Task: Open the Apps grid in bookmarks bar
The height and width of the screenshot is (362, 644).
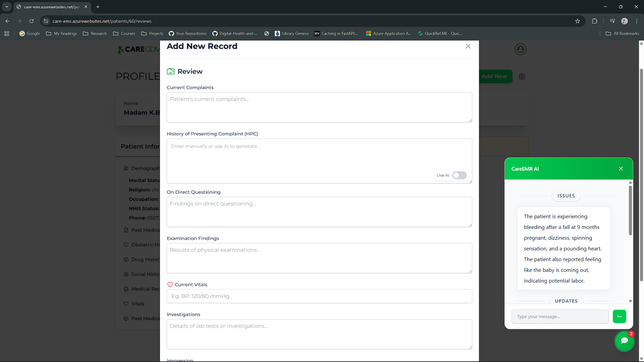Action: click(x=6, y=34)
